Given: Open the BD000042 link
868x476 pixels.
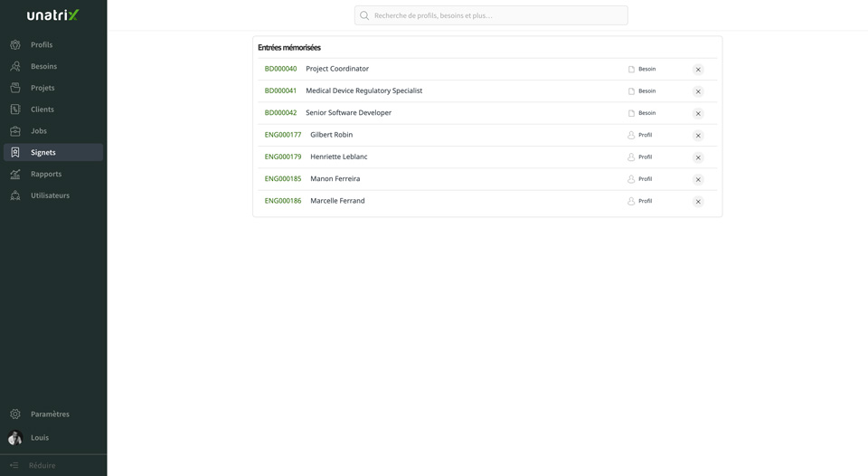Looking at the screenshot, I should point(280,112).
